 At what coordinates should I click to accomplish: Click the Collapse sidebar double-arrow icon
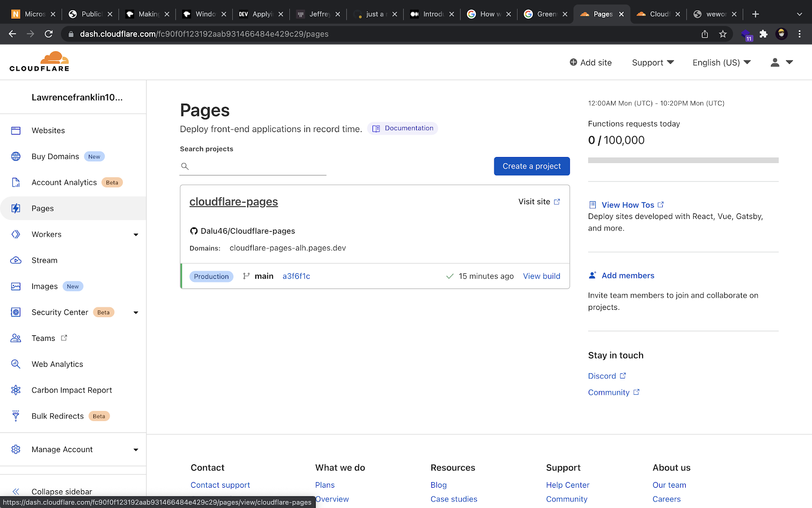click(x=16, y=491)
